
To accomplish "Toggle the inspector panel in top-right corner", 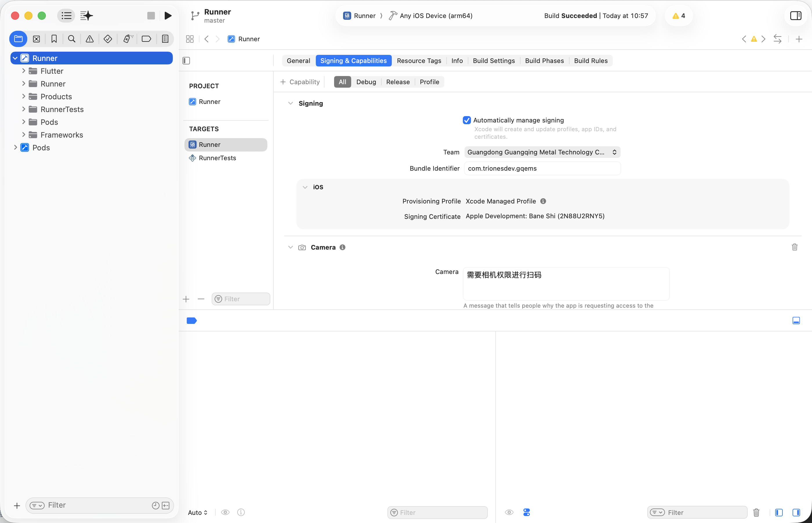I will 795,16.
